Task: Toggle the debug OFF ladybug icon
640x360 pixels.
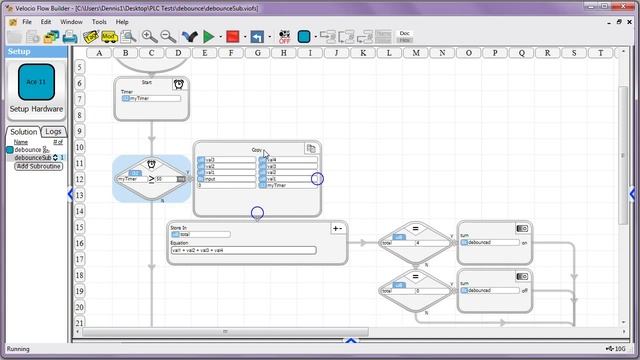Action: tap(284, 37)
